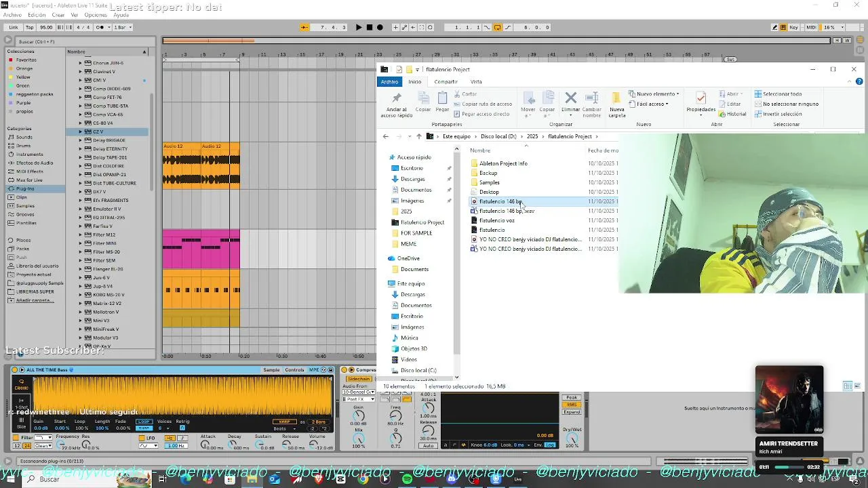The width and height of the screenshot is (868, 488).
Task: Go back with Explorer back arrow
Action: [x=386, y=136]
